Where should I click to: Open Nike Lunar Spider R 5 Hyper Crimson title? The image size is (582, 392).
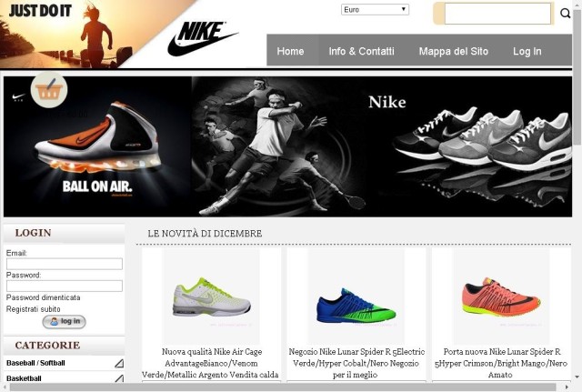[x=501, y=363]
